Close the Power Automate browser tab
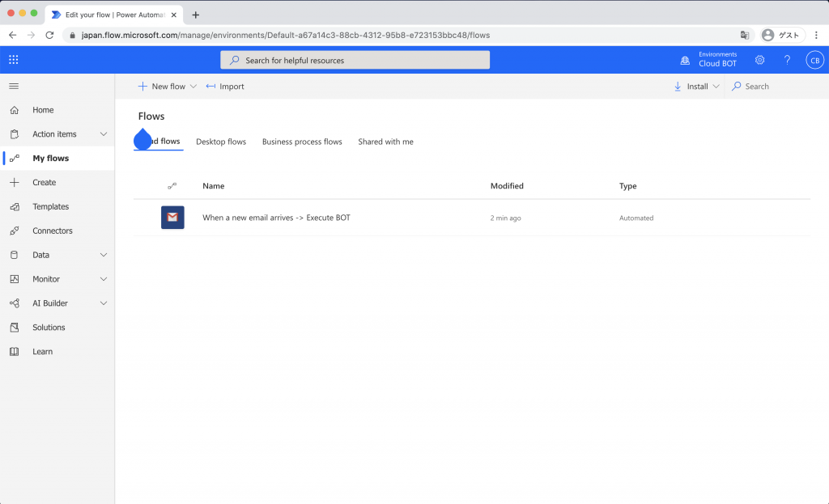 174,15
